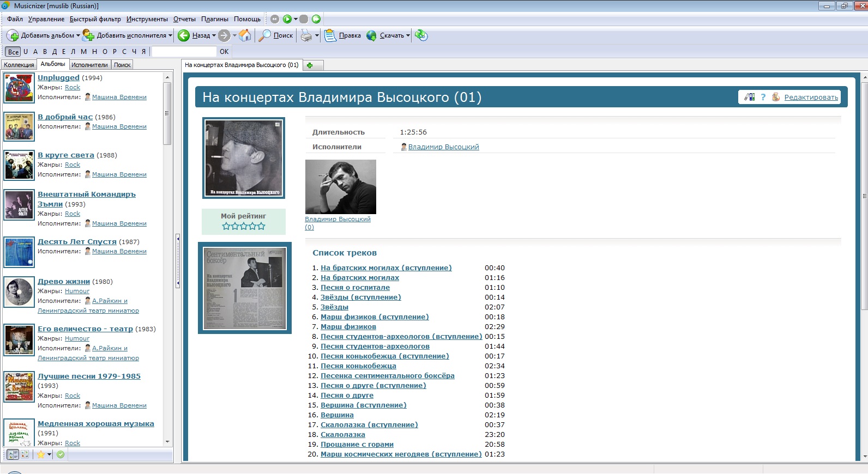868x474 pixels.
Task: Set Мой рейтинг to three stars
Action: (x=244, y=226)
